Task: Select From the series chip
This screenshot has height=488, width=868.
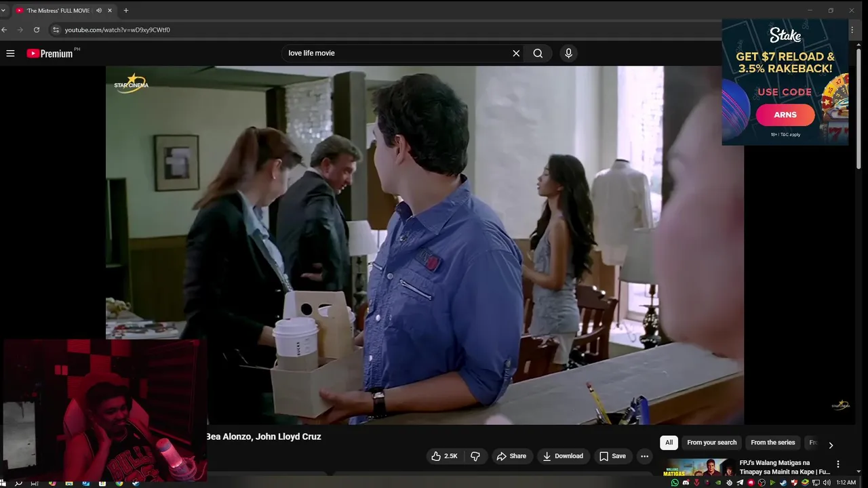Action: click(772, 443)
